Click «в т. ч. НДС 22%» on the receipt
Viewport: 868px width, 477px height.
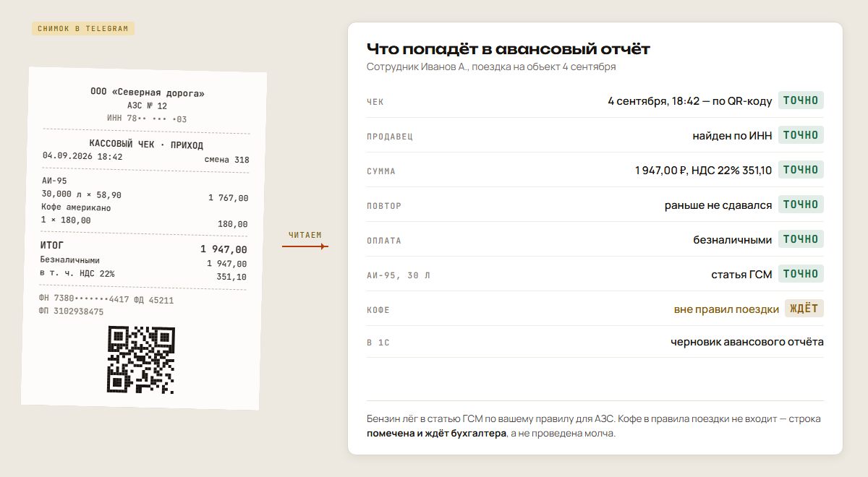click(x=77, y=273)
